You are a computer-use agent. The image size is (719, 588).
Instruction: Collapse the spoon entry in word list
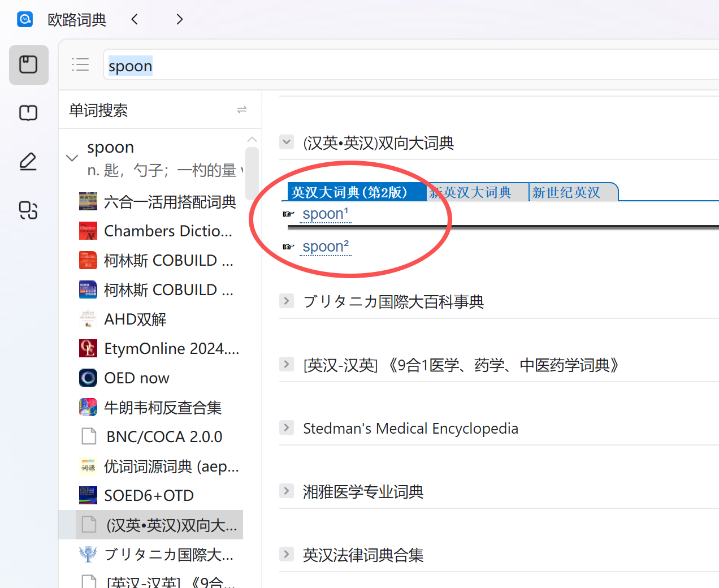pyautogui.click(x=72, y=158)
